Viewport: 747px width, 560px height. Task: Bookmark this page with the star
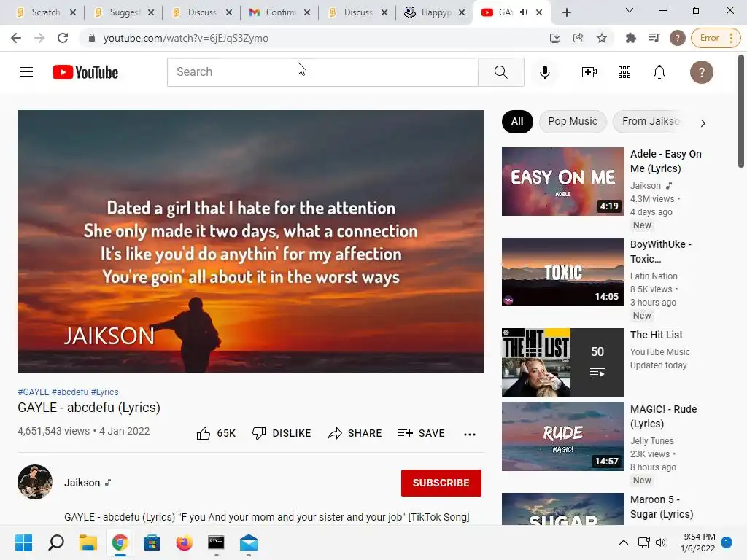click(x=602, y=38)
